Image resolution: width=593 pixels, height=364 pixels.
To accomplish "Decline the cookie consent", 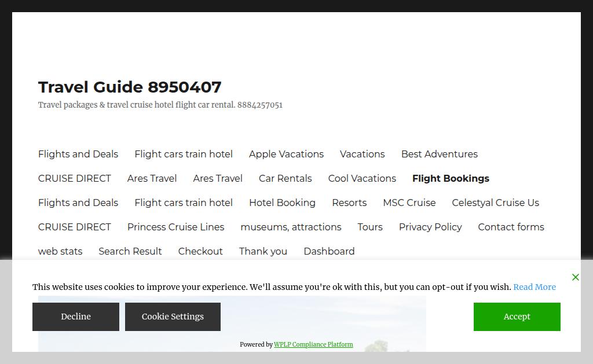I will [x=76, y=317].
